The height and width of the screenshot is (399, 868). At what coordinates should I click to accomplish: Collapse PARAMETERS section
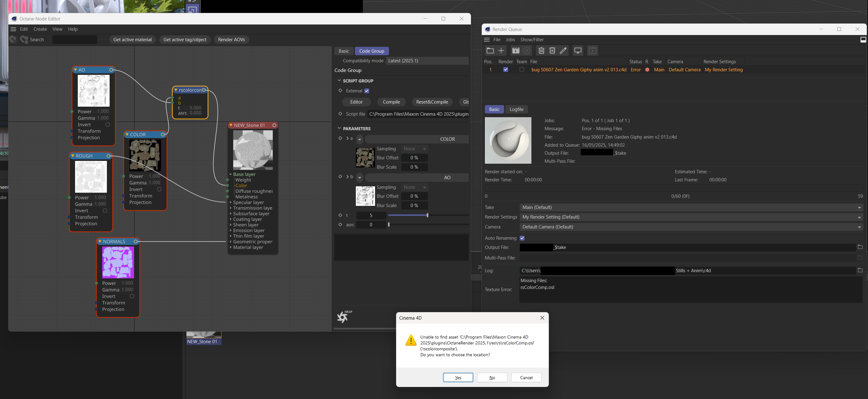click(x=339, y=129)
